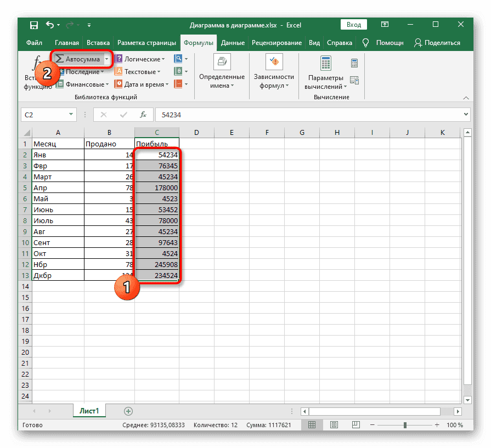
Task: Click the calculate now calculator icon
Action: click(x=354, y=63)
